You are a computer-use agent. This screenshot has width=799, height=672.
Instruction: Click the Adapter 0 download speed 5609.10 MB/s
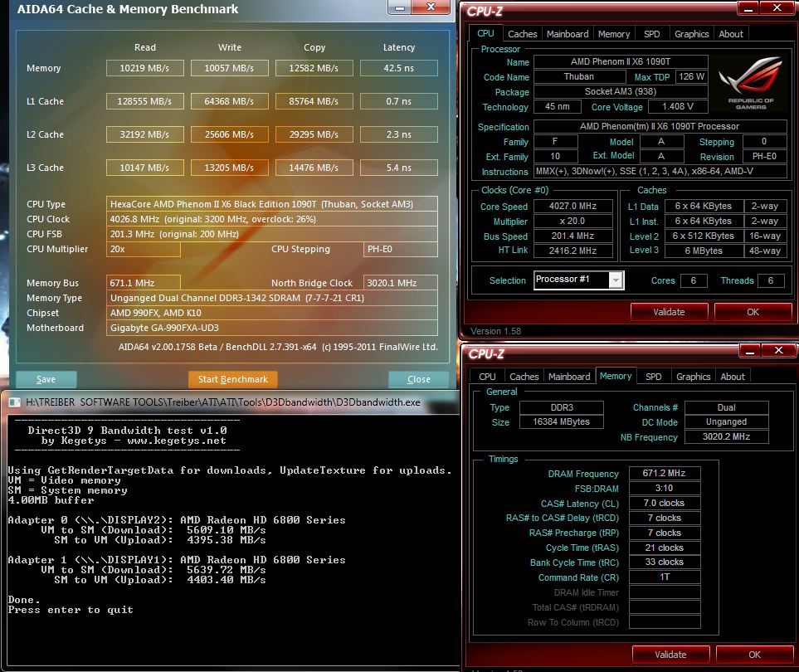tap(227, 530)
